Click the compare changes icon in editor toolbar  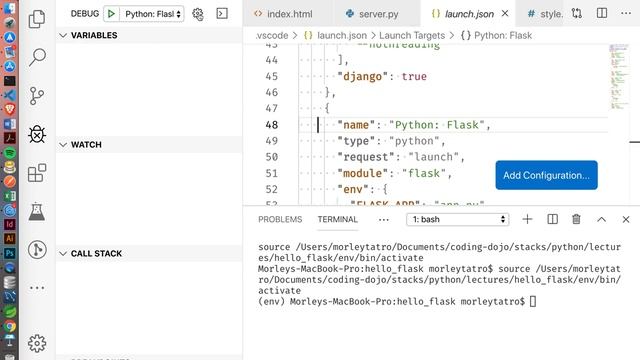(x=577, y=13)
